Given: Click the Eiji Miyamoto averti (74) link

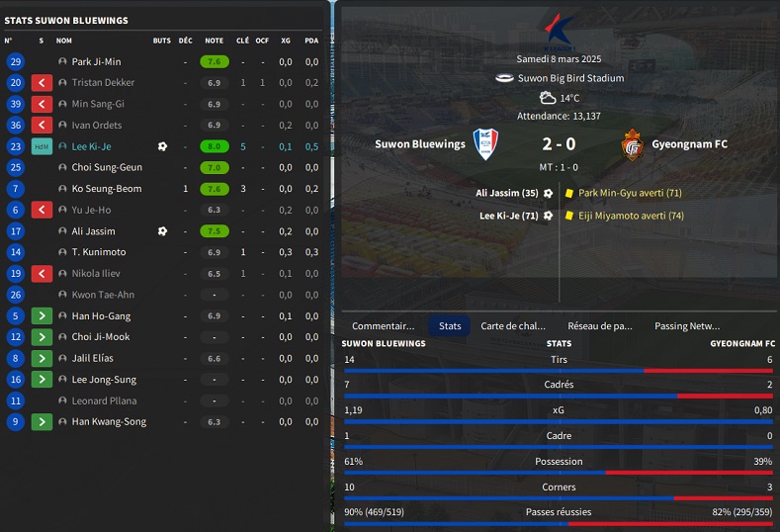Looking at the screenshot, I should [631, 216].
